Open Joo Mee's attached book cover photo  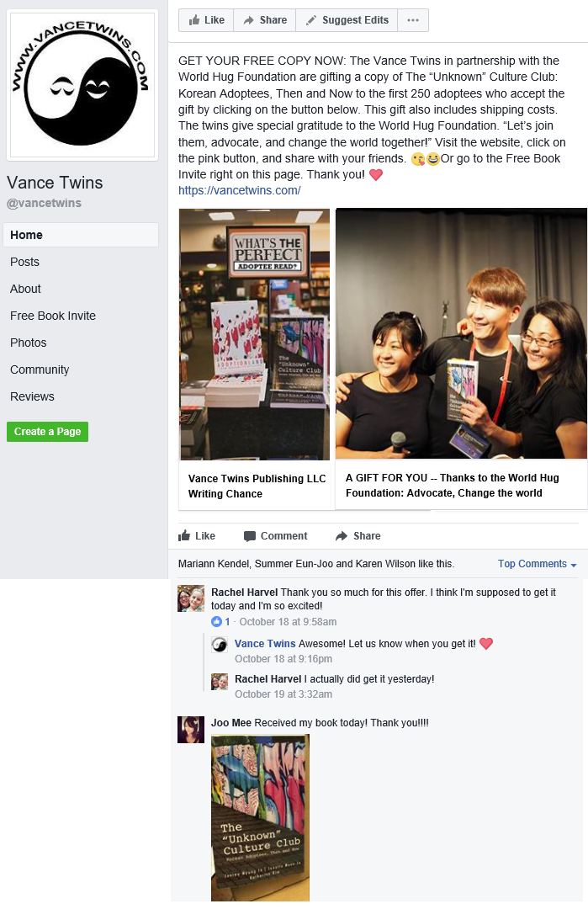point(260,817)
